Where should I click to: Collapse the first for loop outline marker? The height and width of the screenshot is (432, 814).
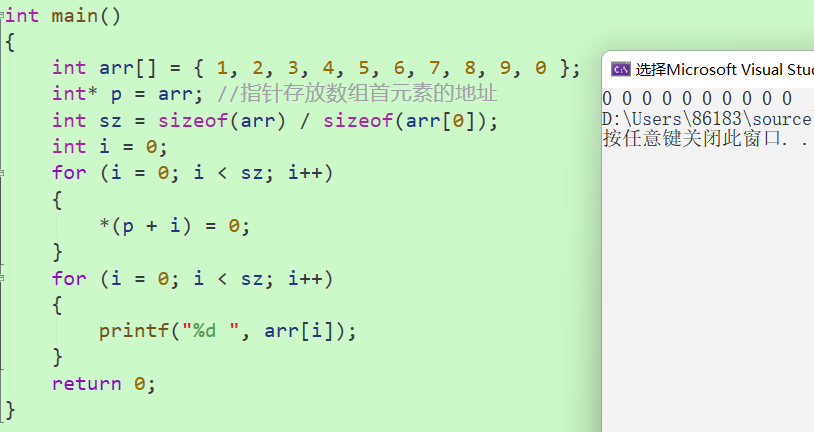coord(2,172)
